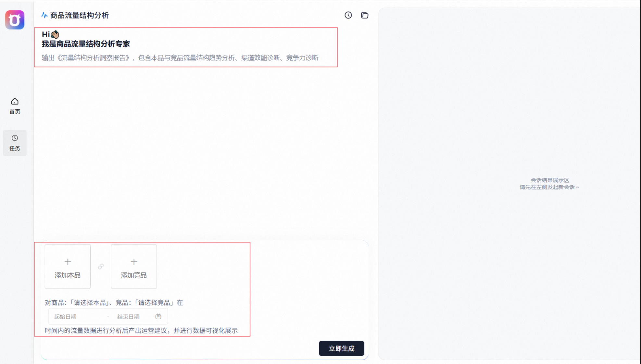The height and width of the screenshot is (364, 641).
Task: Click the 添加竞品 label
Action: [134, 275]
